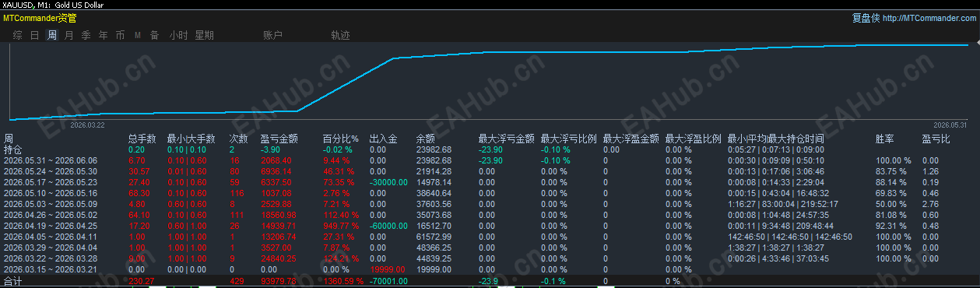This screenshot has width=980, height=288.
Task: Open the 备 tab
Action: [154, 35]
